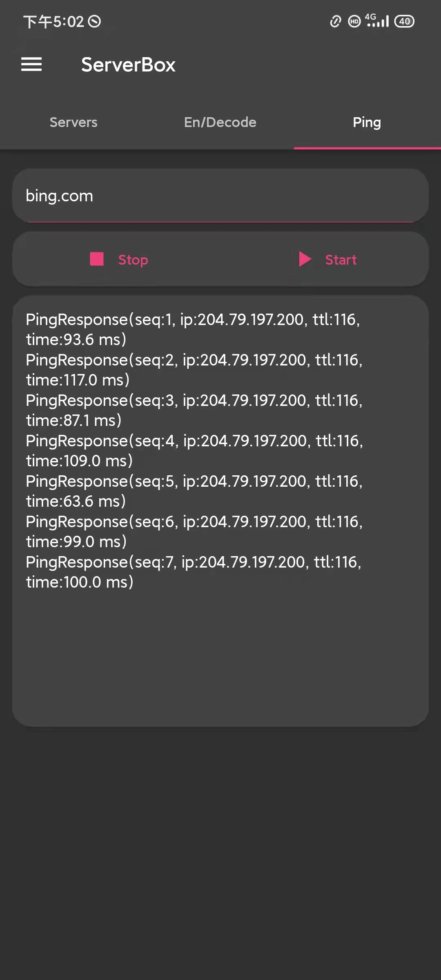441x980 pixels.
Task: Tap the battery indicator in status bar
Action: click(x=404, y=21)
